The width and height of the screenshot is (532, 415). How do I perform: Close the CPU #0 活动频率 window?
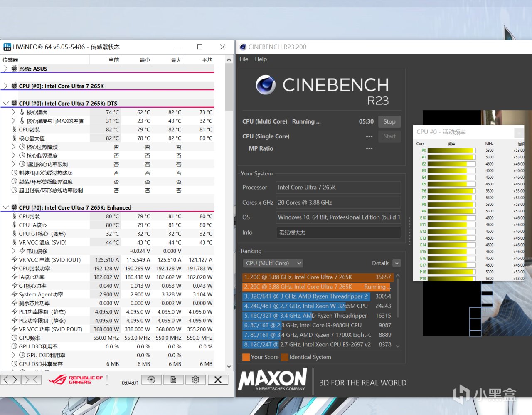(x=519, y=132)
